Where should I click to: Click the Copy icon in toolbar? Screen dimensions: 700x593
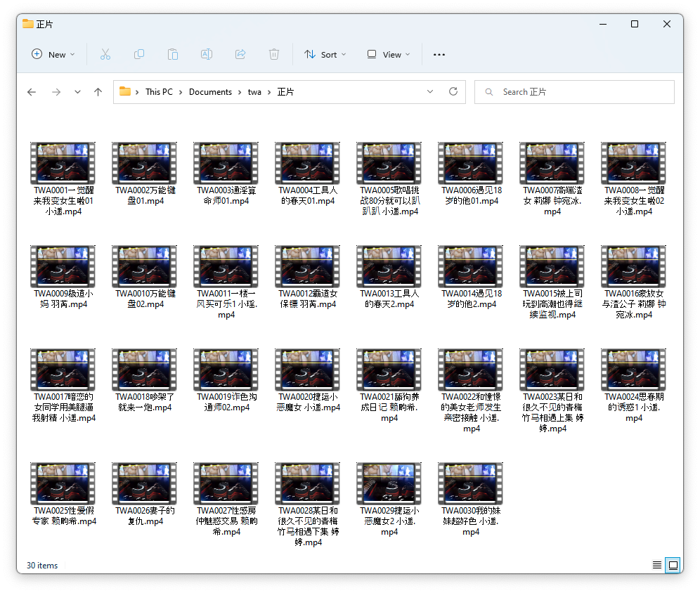click(x=139, y=54)
